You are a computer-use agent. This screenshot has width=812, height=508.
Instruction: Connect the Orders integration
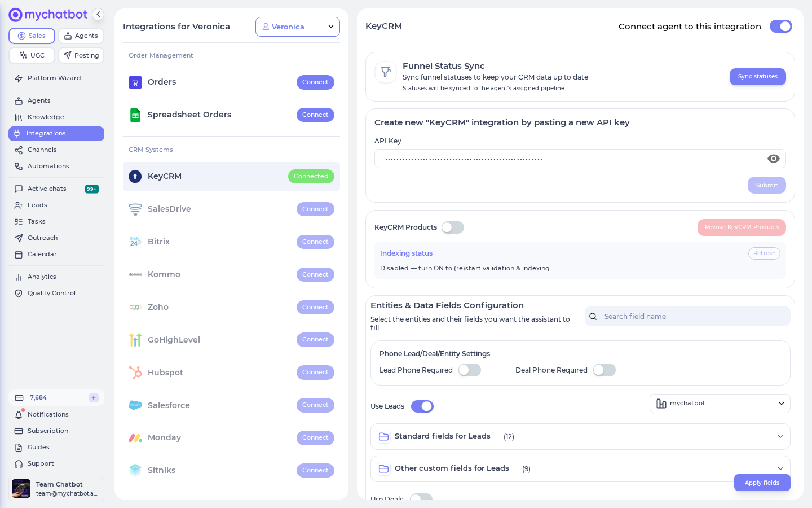315,82
